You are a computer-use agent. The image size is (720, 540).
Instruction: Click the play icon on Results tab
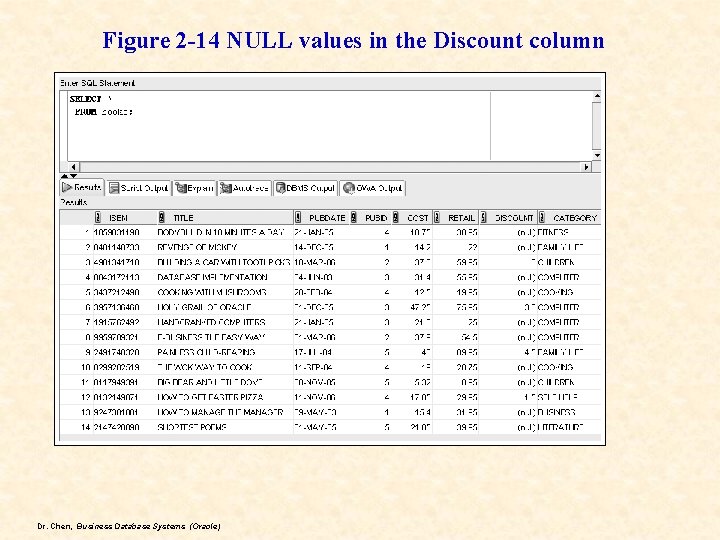pos(67,187)
